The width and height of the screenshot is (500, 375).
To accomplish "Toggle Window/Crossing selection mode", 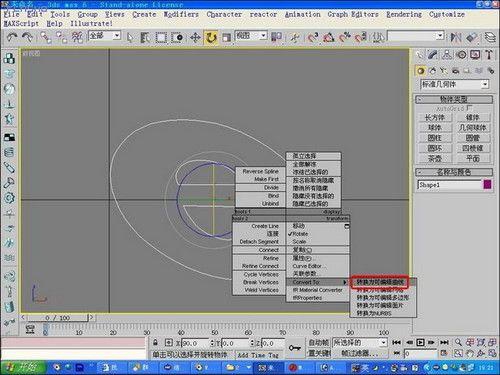I will 178,37.
